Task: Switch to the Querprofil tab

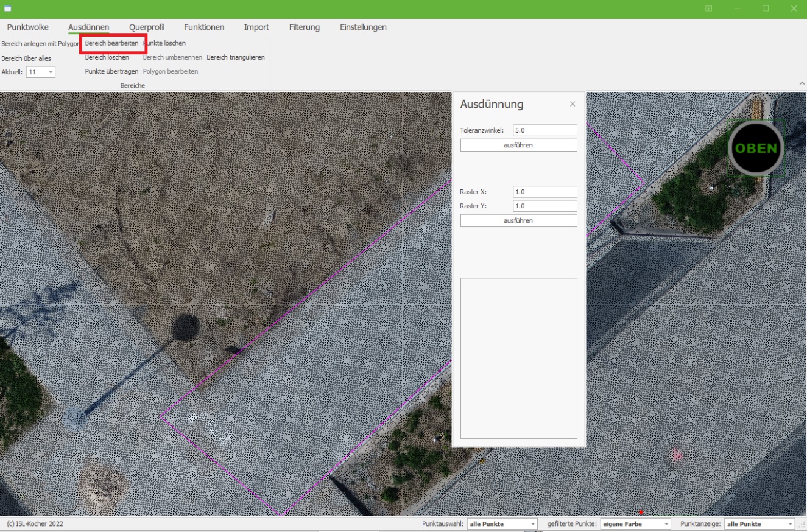Action: 147,27
